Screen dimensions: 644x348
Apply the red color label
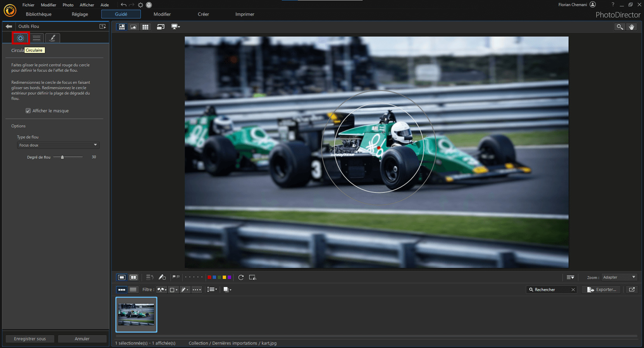[x=209, y=277]
